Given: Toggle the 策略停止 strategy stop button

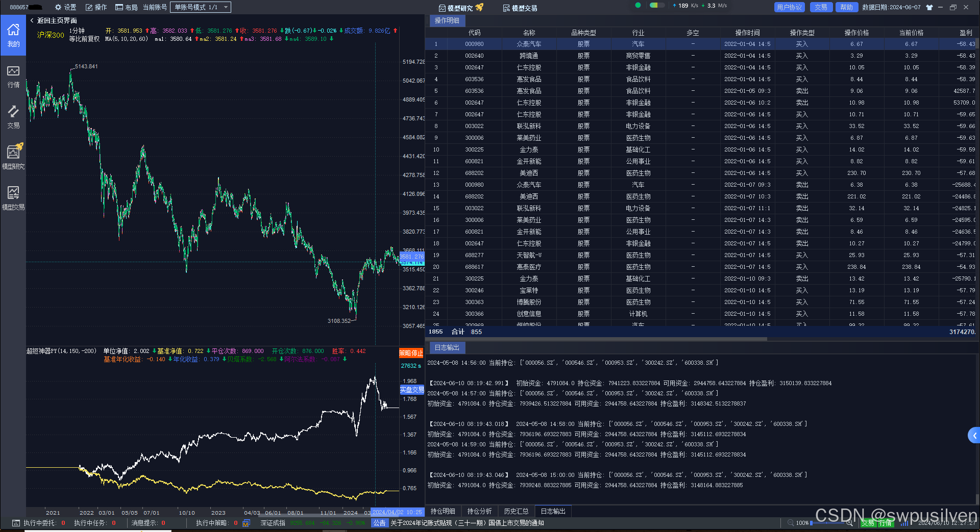Looking at the screenshot, I should coord(411,353).
